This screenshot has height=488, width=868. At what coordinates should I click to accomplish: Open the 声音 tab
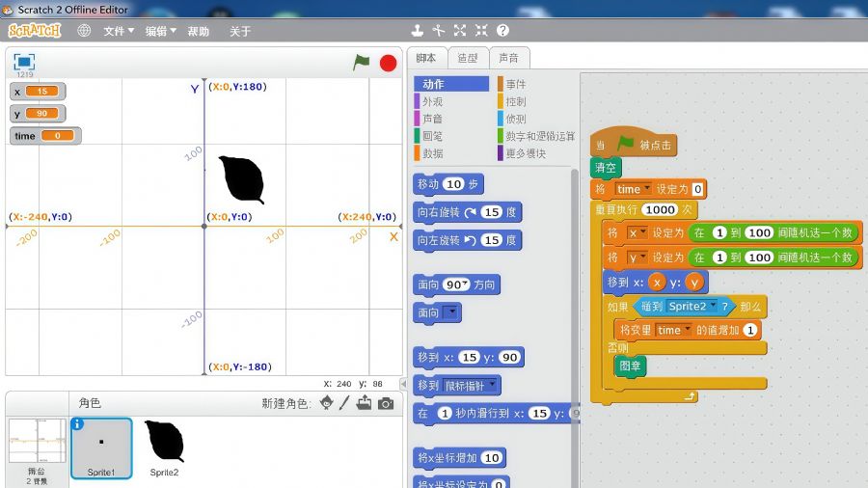pos(508,58)
